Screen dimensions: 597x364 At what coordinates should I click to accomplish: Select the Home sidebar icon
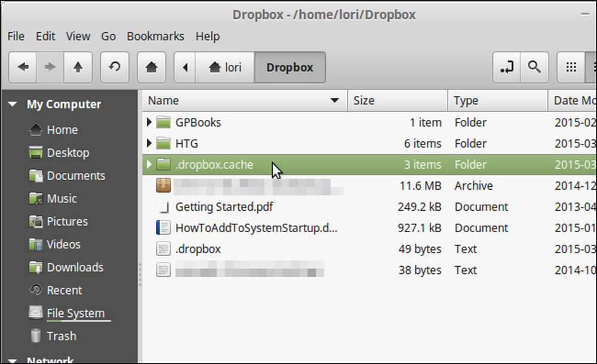[x=35, y=130]
